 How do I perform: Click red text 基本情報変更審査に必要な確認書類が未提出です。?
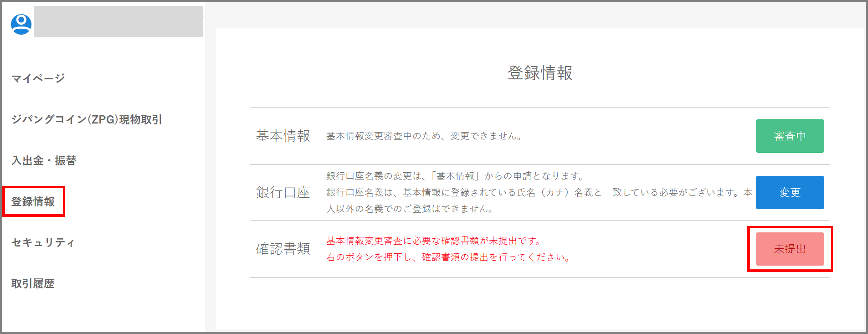pyautogui.click(x=434, y=241)
